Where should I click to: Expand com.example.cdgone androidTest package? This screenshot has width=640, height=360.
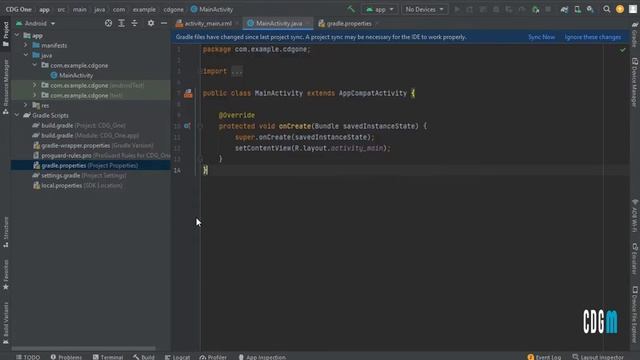pyautogui.click(x=35, y=85)
